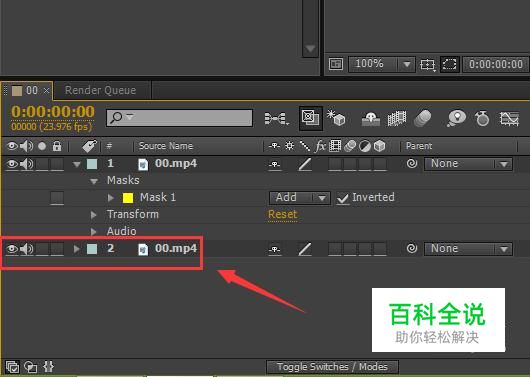This screenshot has height=377, width=530.
Task: Click the Auto-keyframe stopwatch icon
Action: tap(482, 118)
